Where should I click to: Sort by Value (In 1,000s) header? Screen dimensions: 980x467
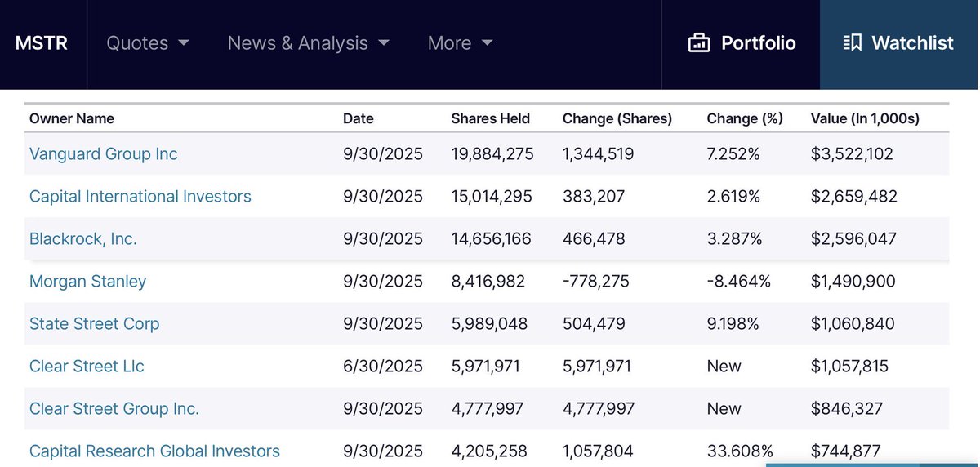pyautogui.click(x=865, y=118)
